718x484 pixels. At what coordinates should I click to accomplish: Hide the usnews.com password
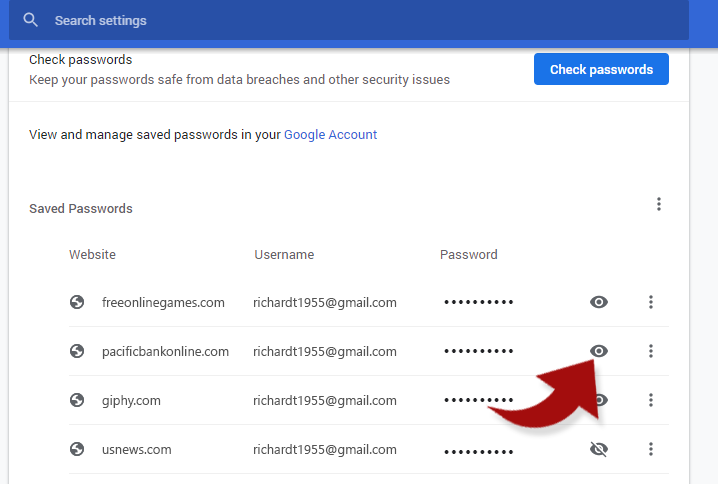(x=598, y=449)
